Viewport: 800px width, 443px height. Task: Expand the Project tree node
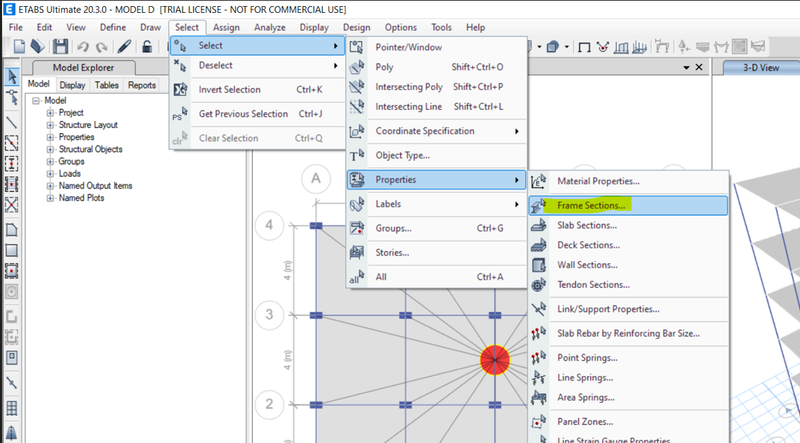pos(50,113)
